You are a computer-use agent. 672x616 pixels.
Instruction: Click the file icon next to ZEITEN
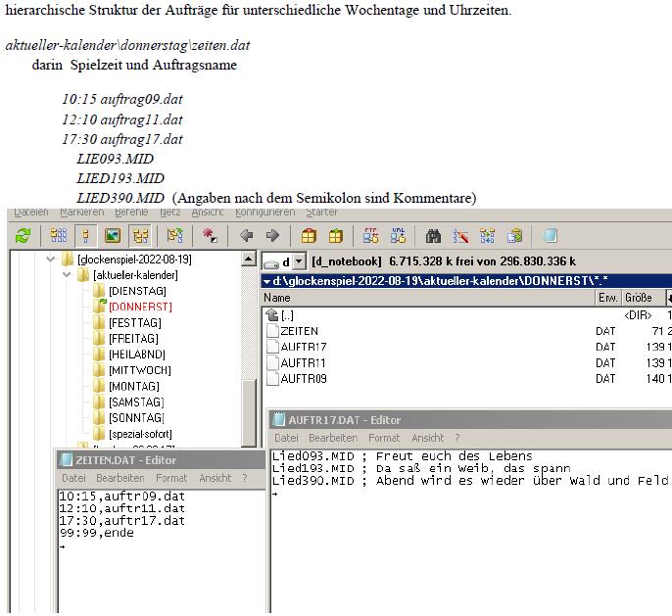point(272,331)
